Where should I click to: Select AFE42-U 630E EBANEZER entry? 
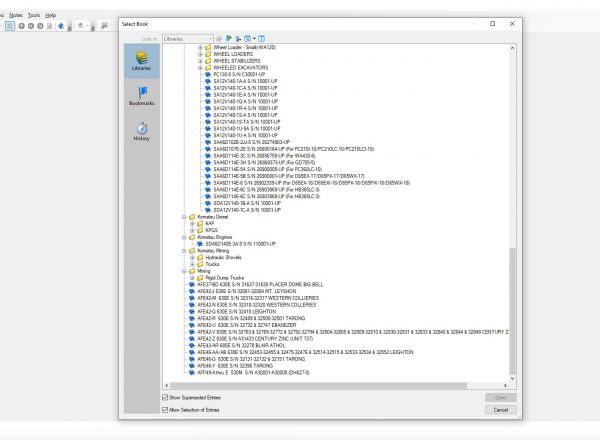click(246, 325)
